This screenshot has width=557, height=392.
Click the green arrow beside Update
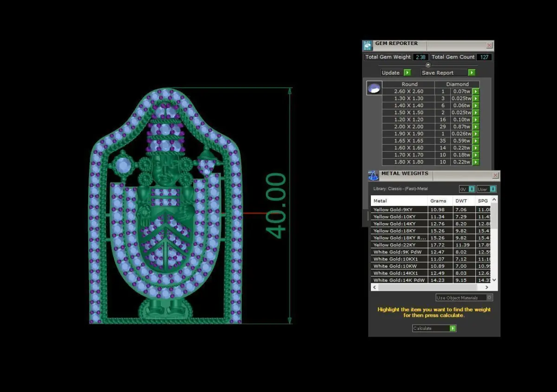point(407,73)
